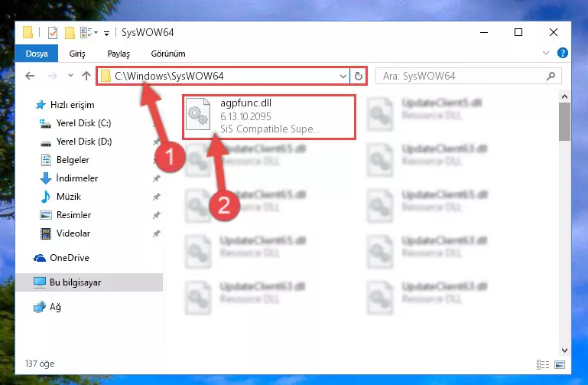Switch to the Giriş ribbon tab

[x=77, y=54]
